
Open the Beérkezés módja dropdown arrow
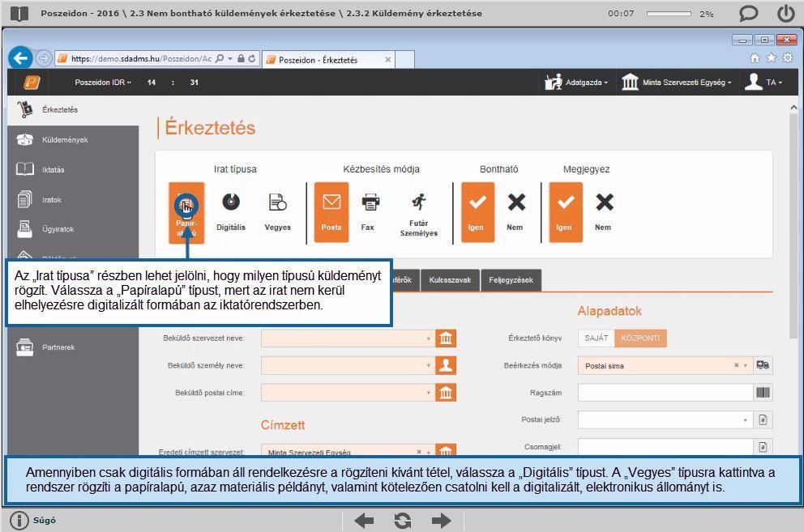click(x=746, y=365)
